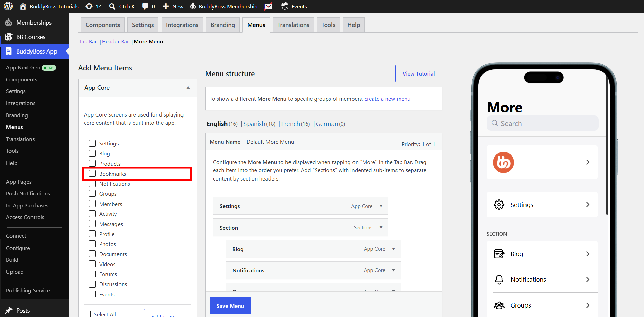Open the Tab Bar sub-menu link
The width and height of the screenshot is (644, 317).
coord(88,42)
